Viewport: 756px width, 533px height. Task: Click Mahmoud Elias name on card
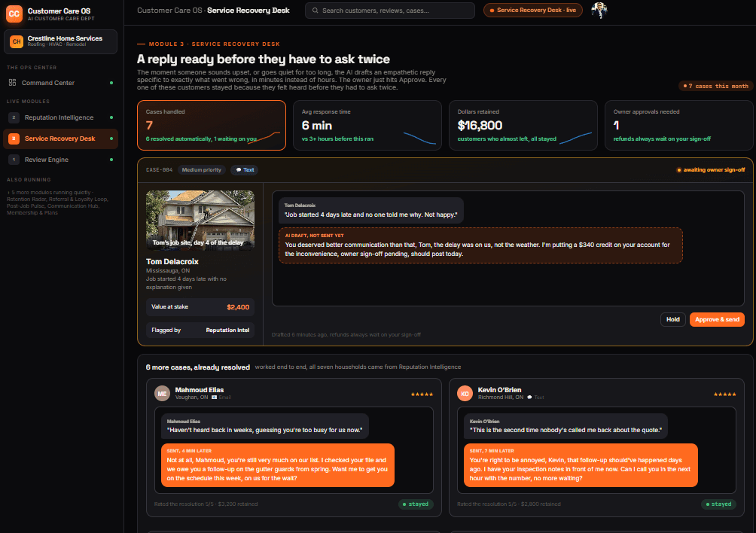click(199, 390)
